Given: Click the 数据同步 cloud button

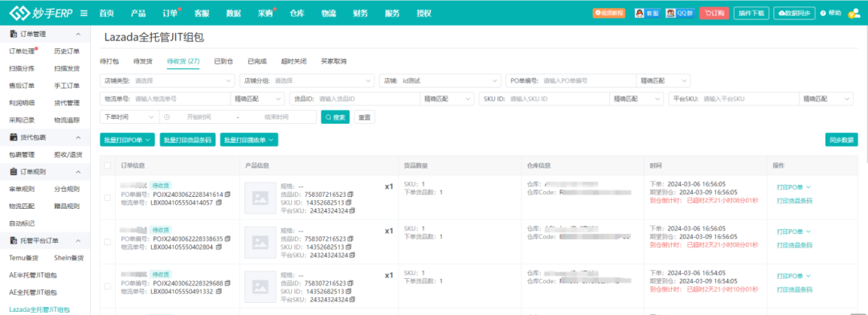Looking at the screenshot, I should [794, 14].
